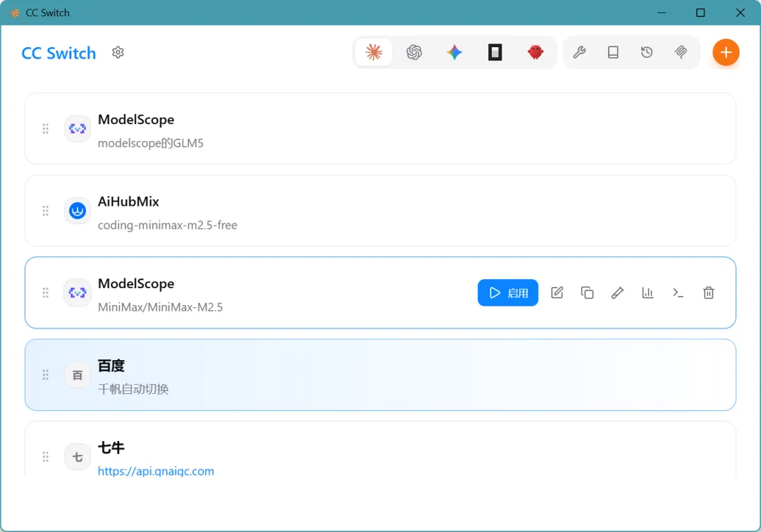Viewport: 761px width, 532px height.
Task: Close the CC Switch window
Action: click(740, 13)
